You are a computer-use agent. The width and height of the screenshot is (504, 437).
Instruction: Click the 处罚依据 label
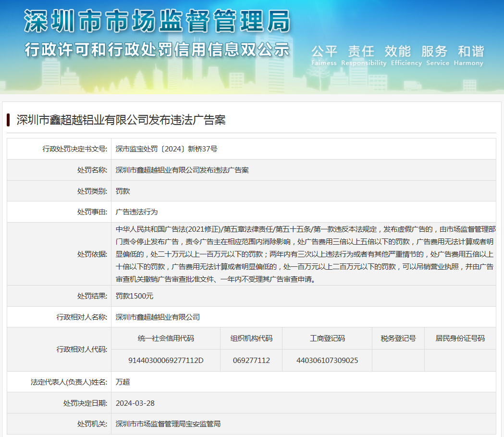(92, 254)
